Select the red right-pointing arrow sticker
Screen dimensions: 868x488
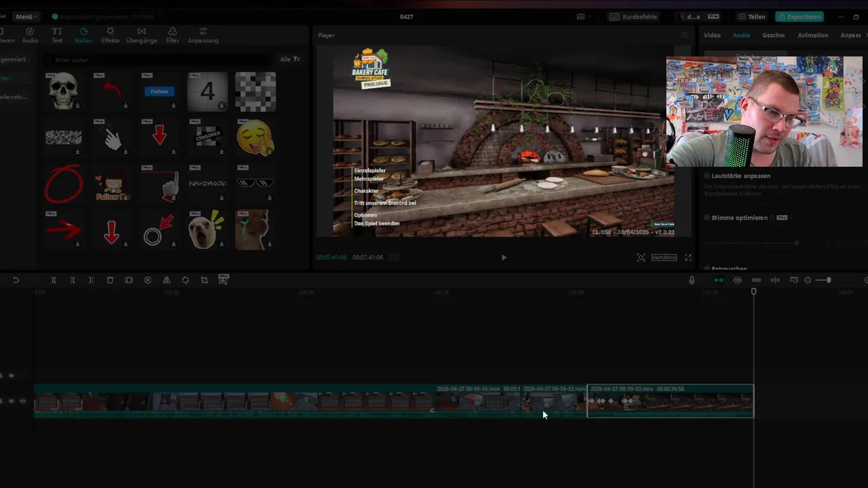[x=63, y=230]
